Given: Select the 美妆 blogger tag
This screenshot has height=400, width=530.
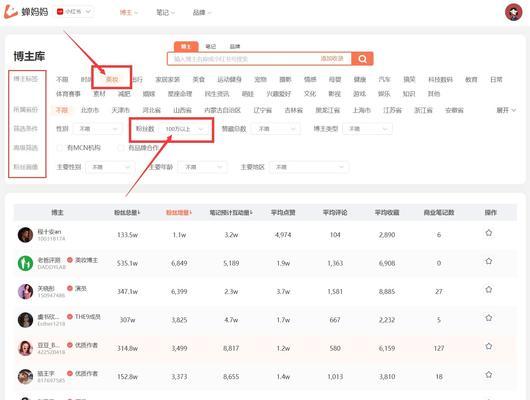Looking at the screenshot, I should 112,79.
